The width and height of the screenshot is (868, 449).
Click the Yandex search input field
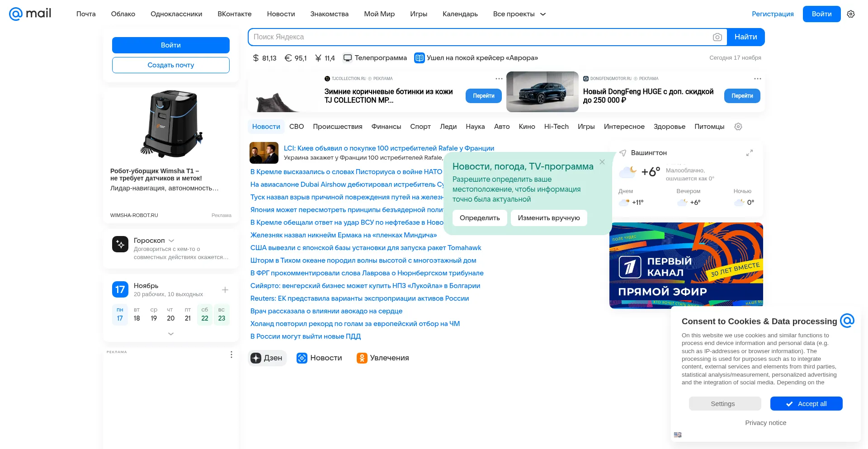click(x=479, y=37)
